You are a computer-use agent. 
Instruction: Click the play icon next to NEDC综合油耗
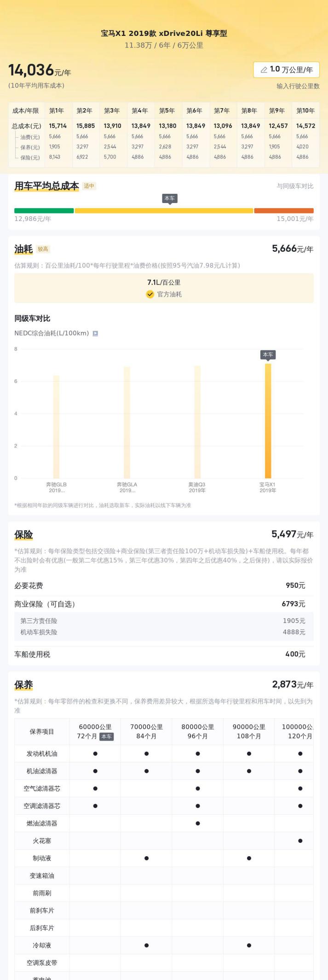(x=95, y=333)
